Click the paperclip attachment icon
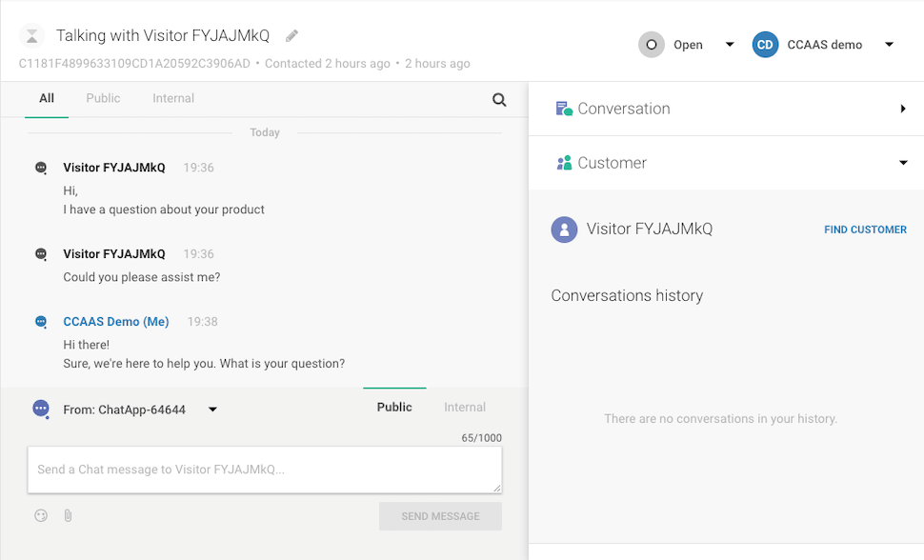 coord(68,515)
